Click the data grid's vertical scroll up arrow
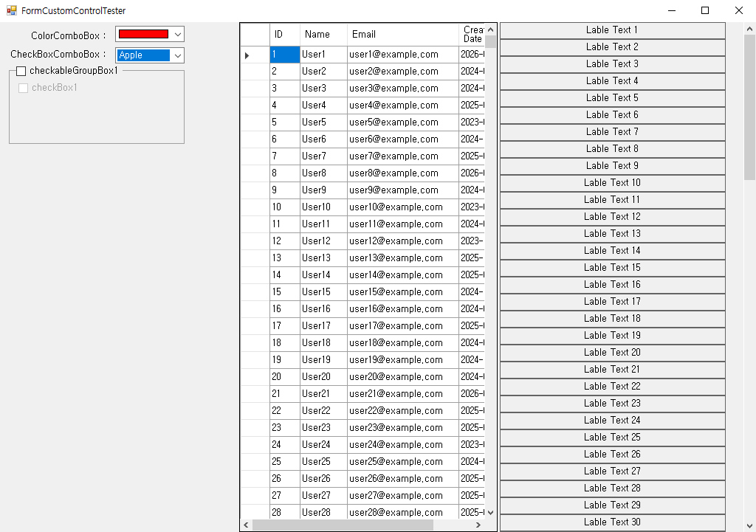This screenshot has width=756, height=532. click(491, 30)
